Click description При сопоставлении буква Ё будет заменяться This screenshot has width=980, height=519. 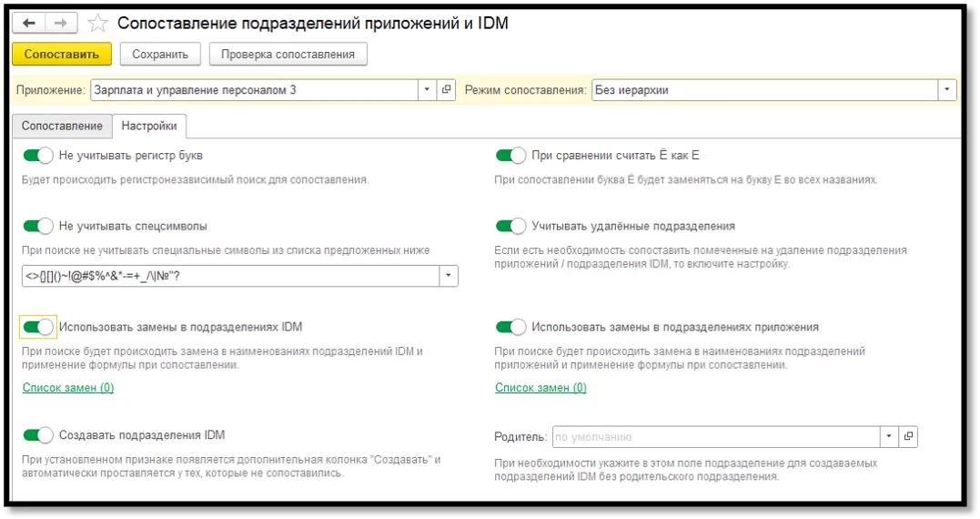686,180
